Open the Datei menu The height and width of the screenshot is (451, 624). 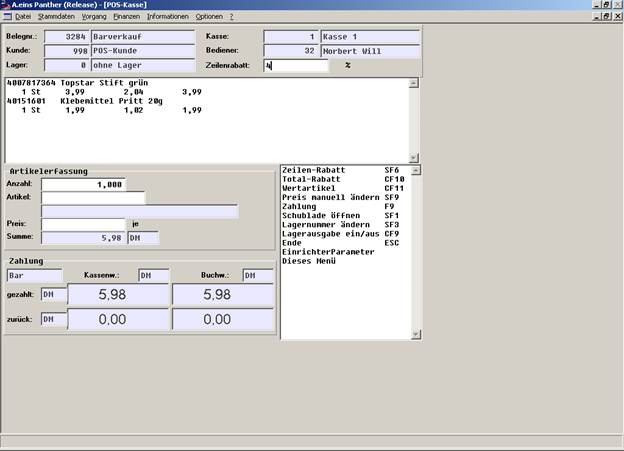[23, 16]
